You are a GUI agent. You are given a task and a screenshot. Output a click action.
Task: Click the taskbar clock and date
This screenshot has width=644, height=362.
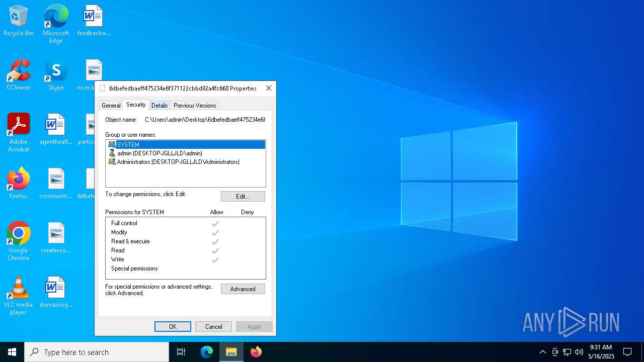(x=601, y=352)
